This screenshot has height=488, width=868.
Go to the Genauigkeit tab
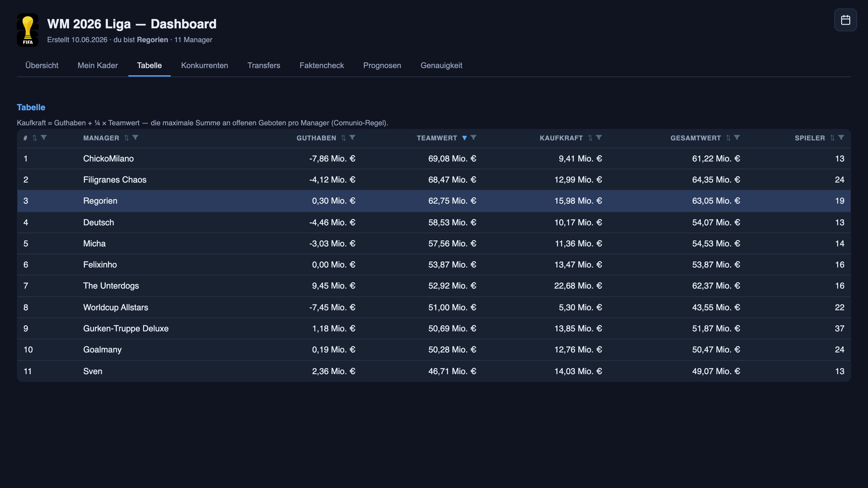coord(441,65)
